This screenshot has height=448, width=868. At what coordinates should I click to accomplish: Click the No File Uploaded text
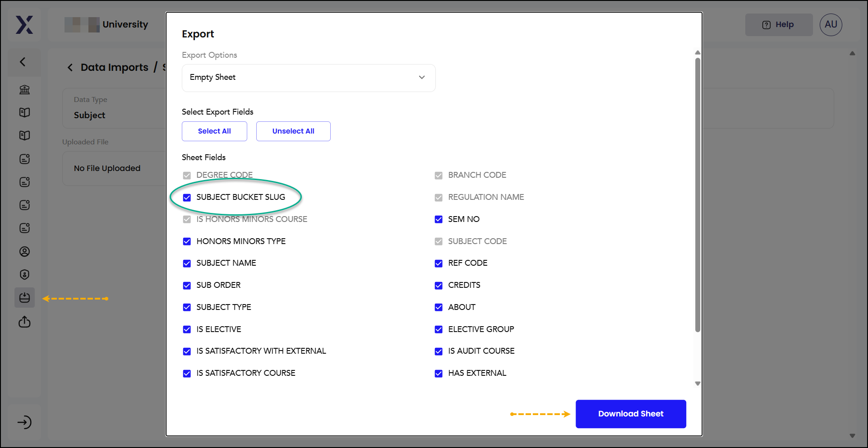[107, 168]
